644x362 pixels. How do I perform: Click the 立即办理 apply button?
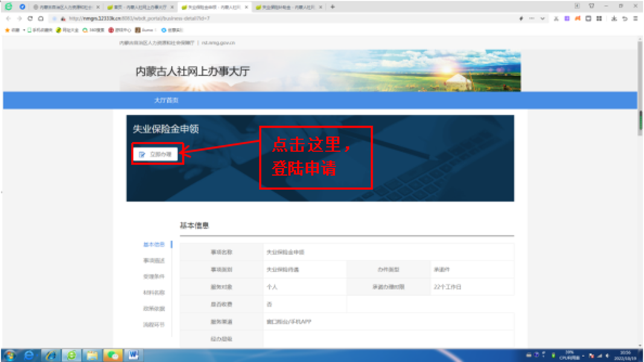click(x=156, y=154)
